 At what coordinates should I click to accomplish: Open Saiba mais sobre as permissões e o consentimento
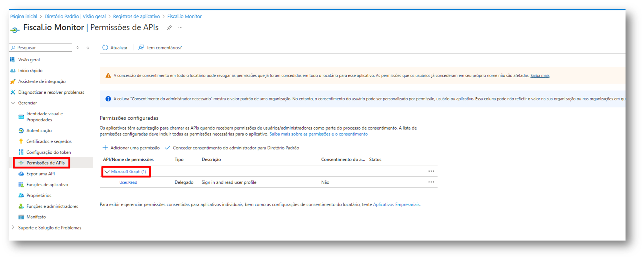pyautogui.click(x=318, y=134)
